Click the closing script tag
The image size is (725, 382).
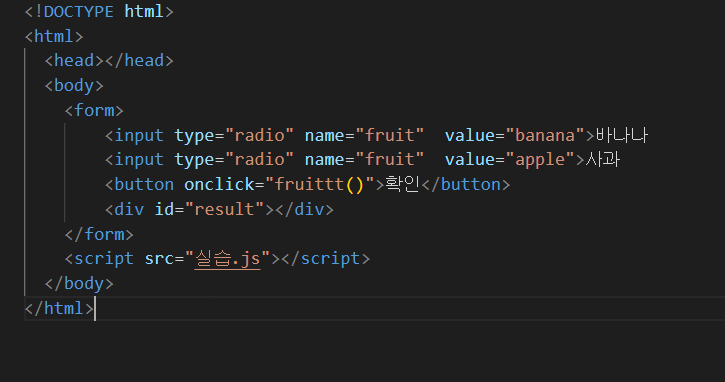coord(326,259)
